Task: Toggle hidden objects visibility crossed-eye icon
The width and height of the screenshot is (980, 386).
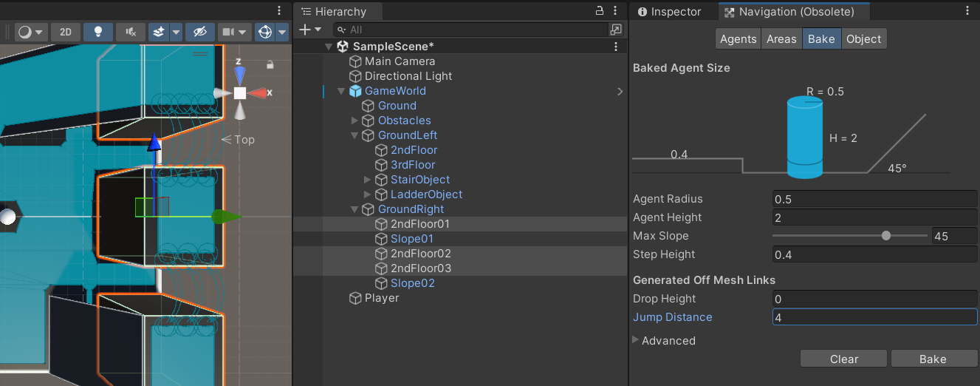Action: (199, 32)
